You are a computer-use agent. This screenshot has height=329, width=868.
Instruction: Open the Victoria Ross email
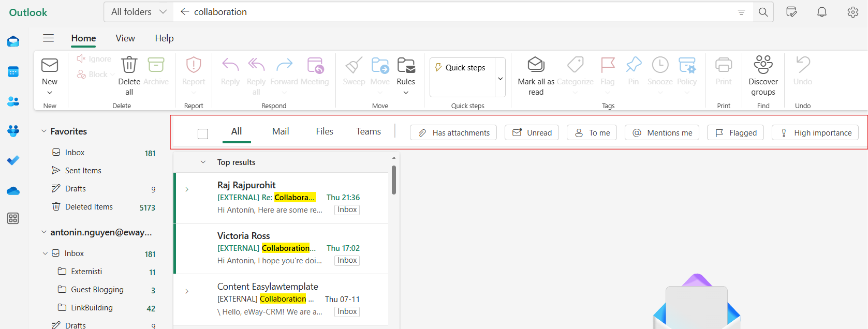point(281,248)
